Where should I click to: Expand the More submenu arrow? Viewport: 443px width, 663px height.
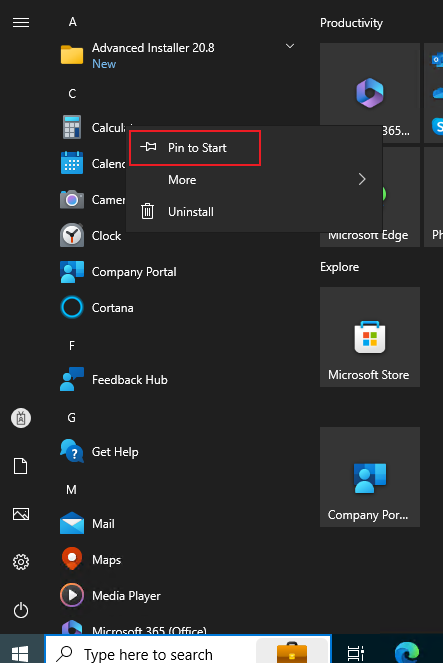click(x=362, y=179)
